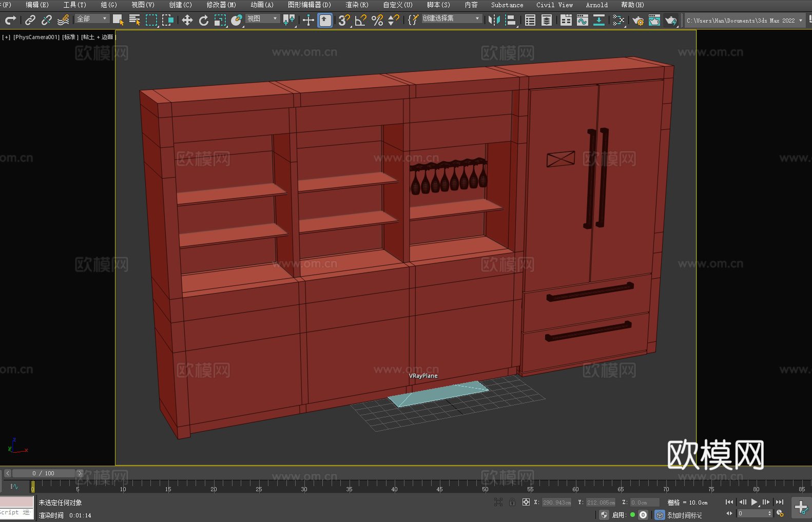The width and height of the screenshot is (812, 522).
Task: Click the Select and Place icon
Action: (x=237, y=21)
